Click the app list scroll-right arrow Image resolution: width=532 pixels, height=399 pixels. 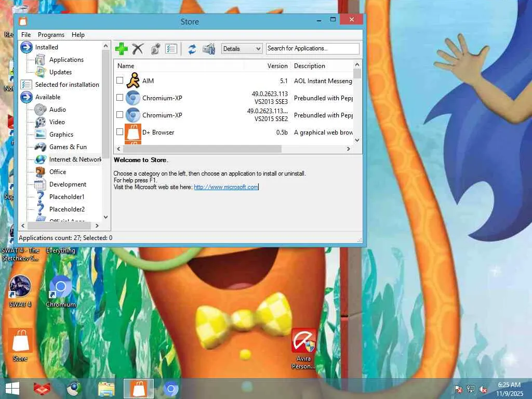(x=349, y=149)
